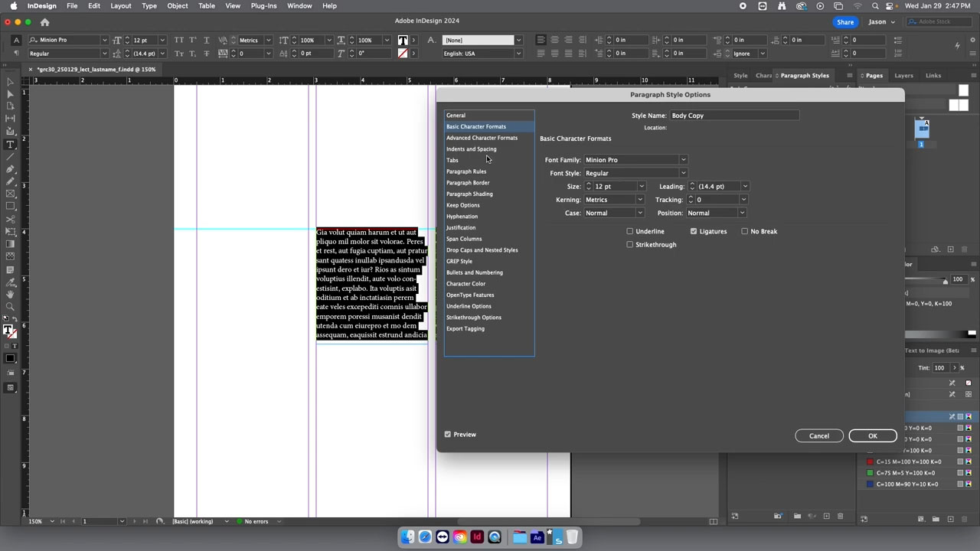The image size is (980, 551).
Task: Select Drop Caps and Nested Styles category
Action: coord(482,250)
